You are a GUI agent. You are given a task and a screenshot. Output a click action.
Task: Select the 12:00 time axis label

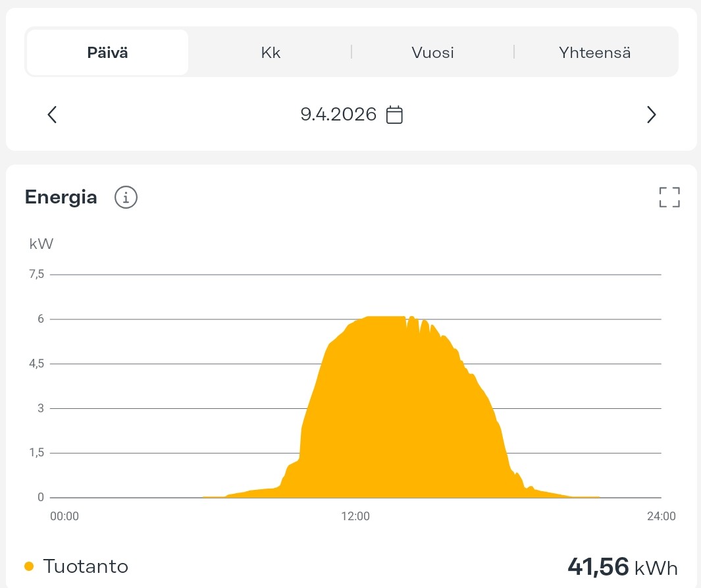[x=355, y=516]
